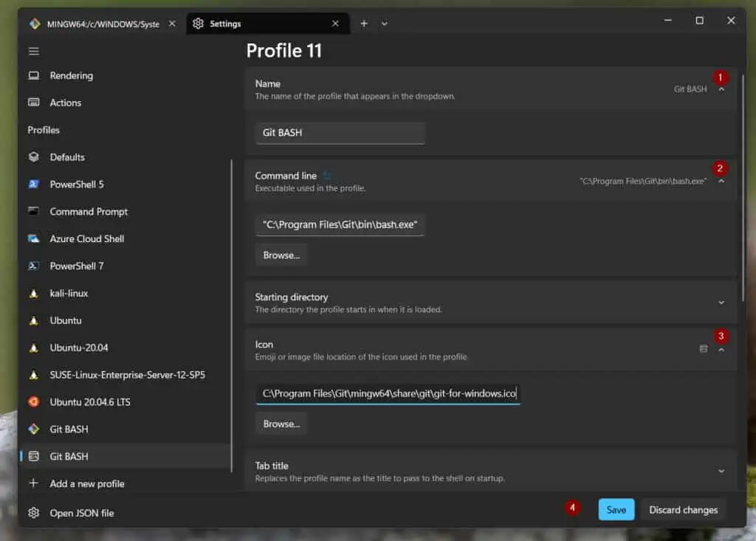This screenshot has width=756, height=541.
Task: Click the plus icon beside Add a new profile
Action: coord(33,483)
